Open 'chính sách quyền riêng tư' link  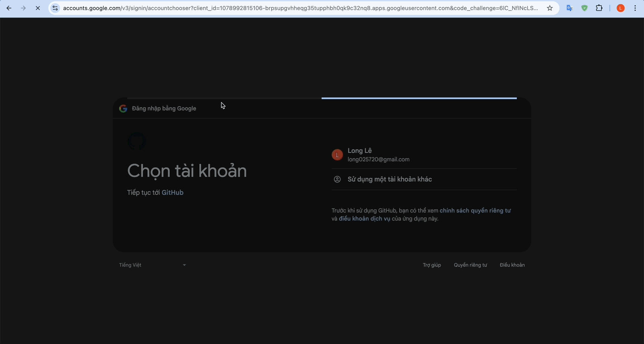[475, 211]
